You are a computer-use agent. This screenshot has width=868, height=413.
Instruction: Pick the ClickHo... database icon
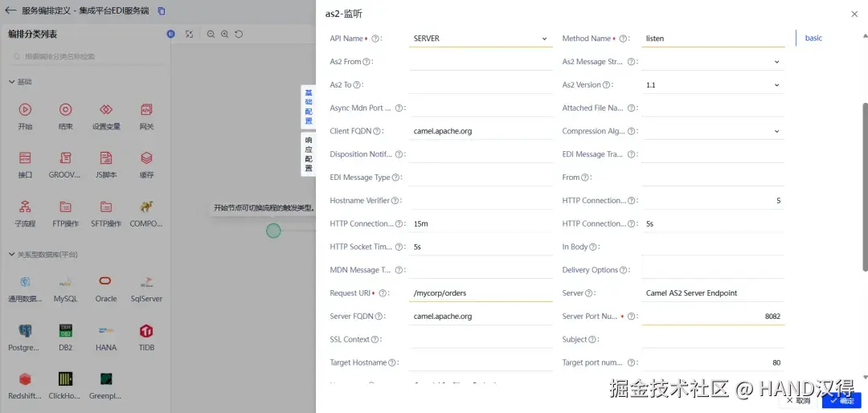(x=65, y=379)
